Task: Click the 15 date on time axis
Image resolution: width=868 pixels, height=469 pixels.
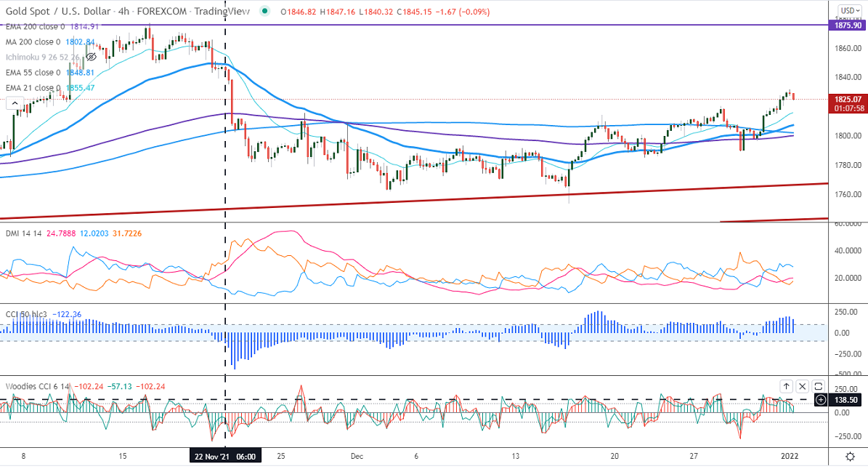Action: click(x=122, y=456)
